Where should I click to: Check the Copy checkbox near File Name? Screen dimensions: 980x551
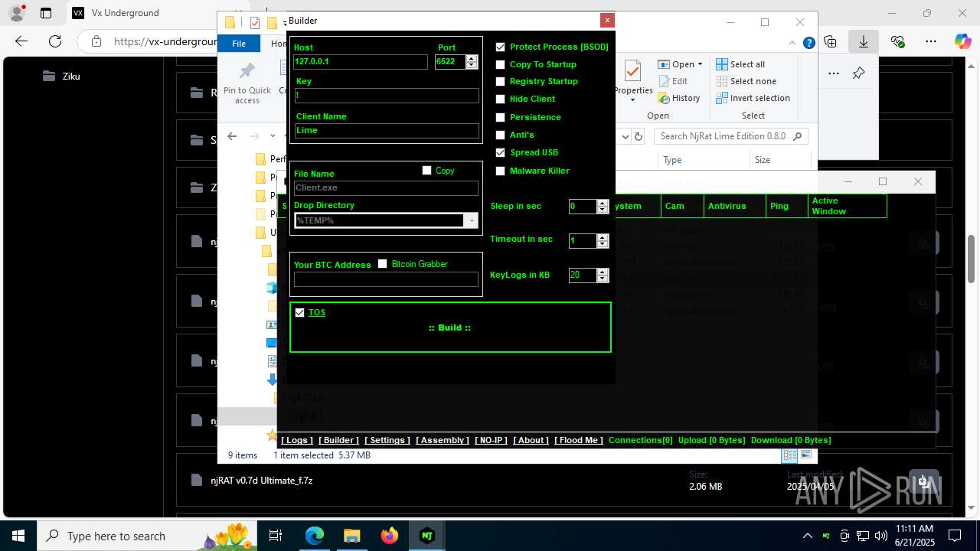427,171
